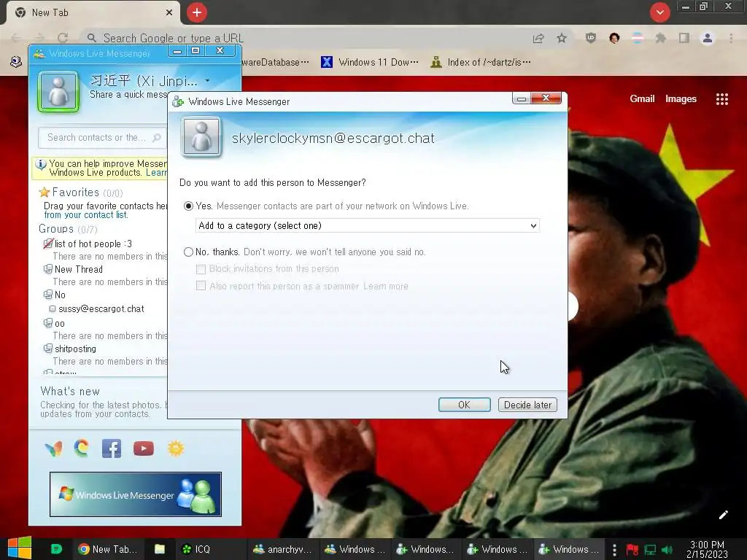Screen dimensions: 747x560
Task: Click the New Tab browser tab
Action: pos(93,13)
